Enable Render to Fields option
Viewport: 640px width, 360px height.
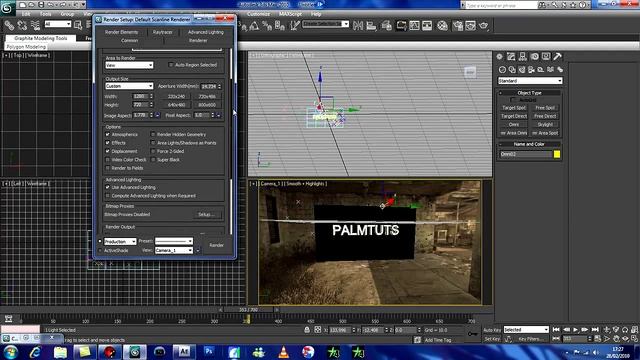coord(108,168)
